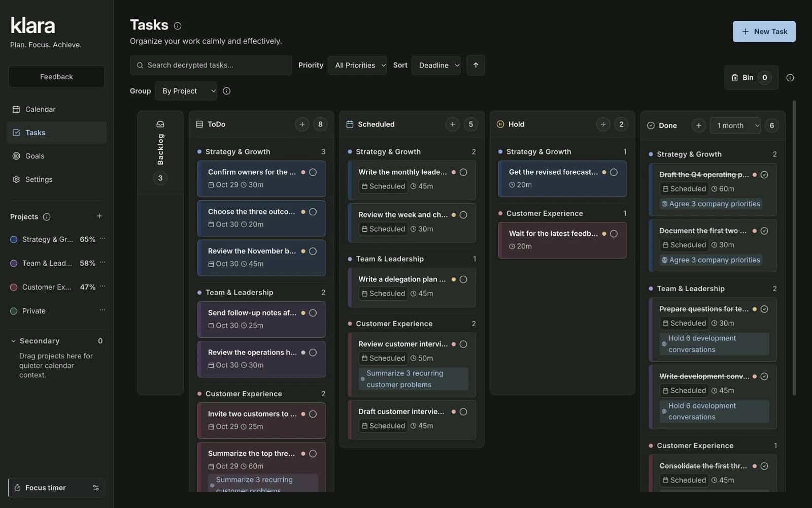Complete the "Write the monthly leade..." task
This screenshot has height=508, width=812.
(x=463, y=172)
